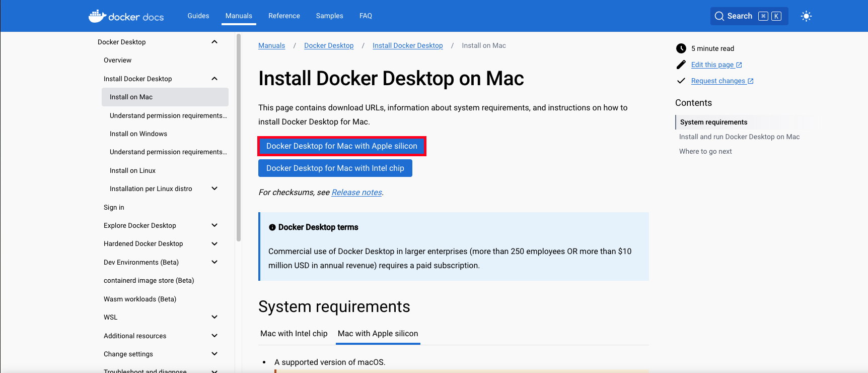This screenshot has height=373, width=868.
Task: Click the clock icon beside 5 minute read
Action: pyautogui.click(x=681, y=48)
